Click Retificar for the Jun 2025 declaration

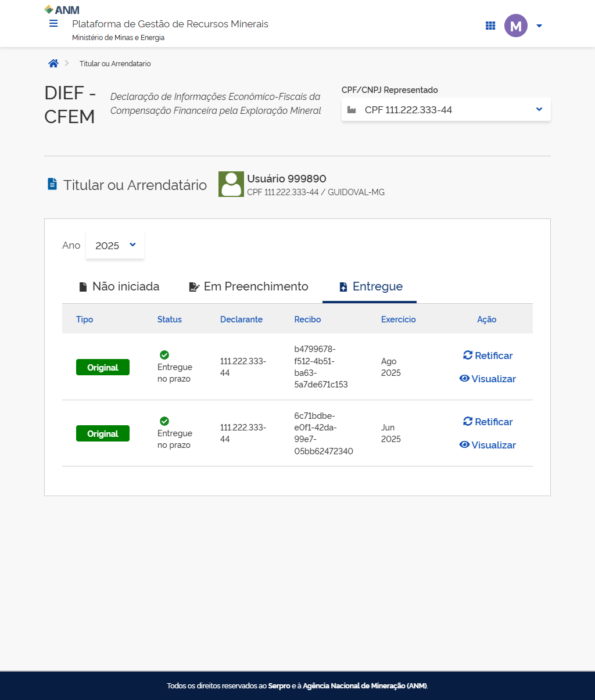tap(488, 422)
